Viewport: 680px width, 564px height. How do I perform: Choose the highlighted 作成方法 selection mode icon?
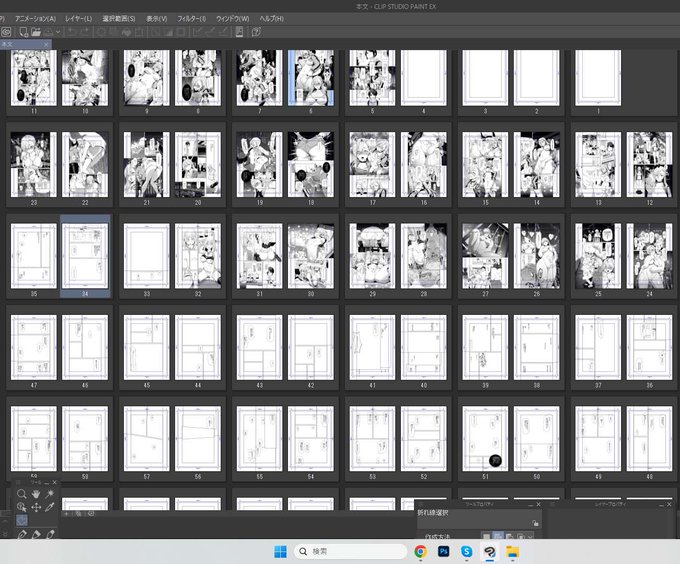(498, 536)
